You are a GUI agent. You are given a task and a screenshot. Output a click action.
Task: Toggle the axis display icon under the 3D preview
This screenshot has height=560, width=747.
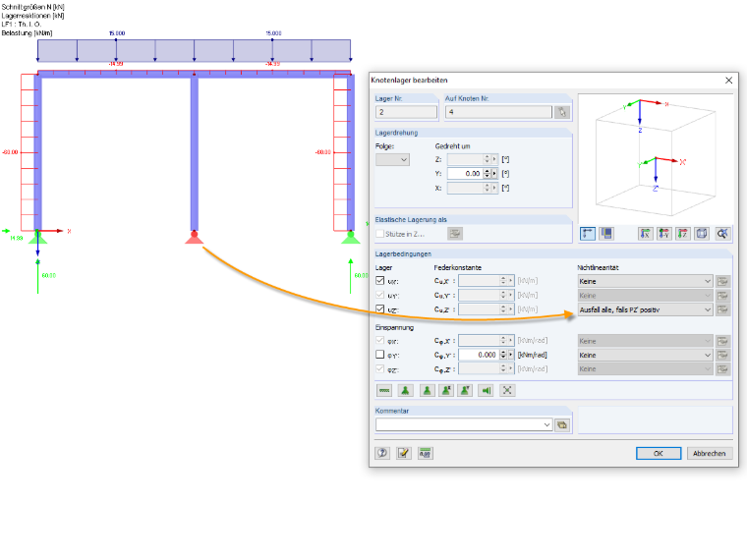pos(588,234)
